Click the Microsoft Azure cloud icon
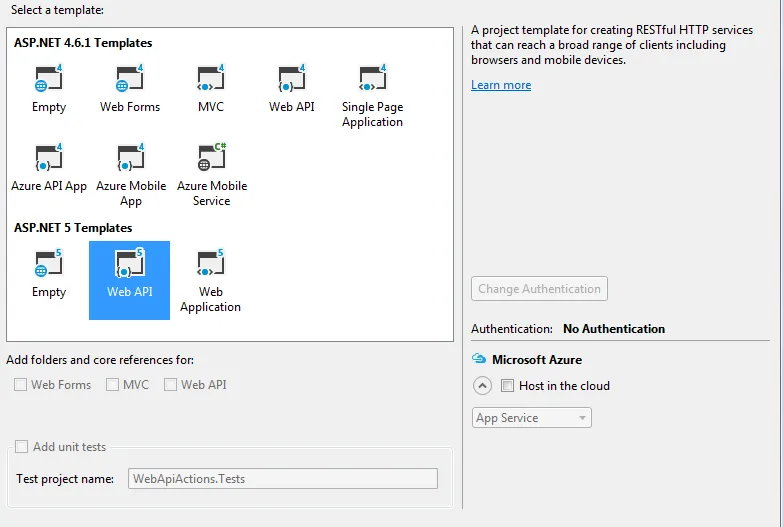The height and width of the screenshot is (527, 783). (x=479, y=359)
